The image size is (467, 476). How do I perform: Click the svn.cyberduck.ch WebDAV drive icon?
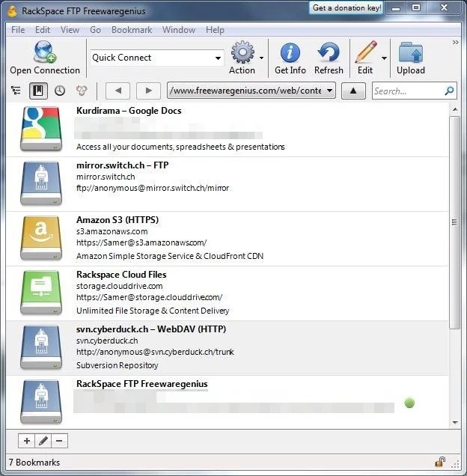(x=41, y=347)
